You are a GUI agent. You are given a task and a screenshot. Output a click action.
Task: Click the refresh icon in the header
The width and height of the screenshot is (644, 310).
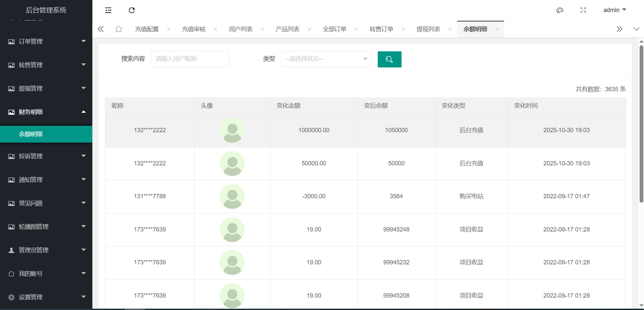tap(132, 10)
